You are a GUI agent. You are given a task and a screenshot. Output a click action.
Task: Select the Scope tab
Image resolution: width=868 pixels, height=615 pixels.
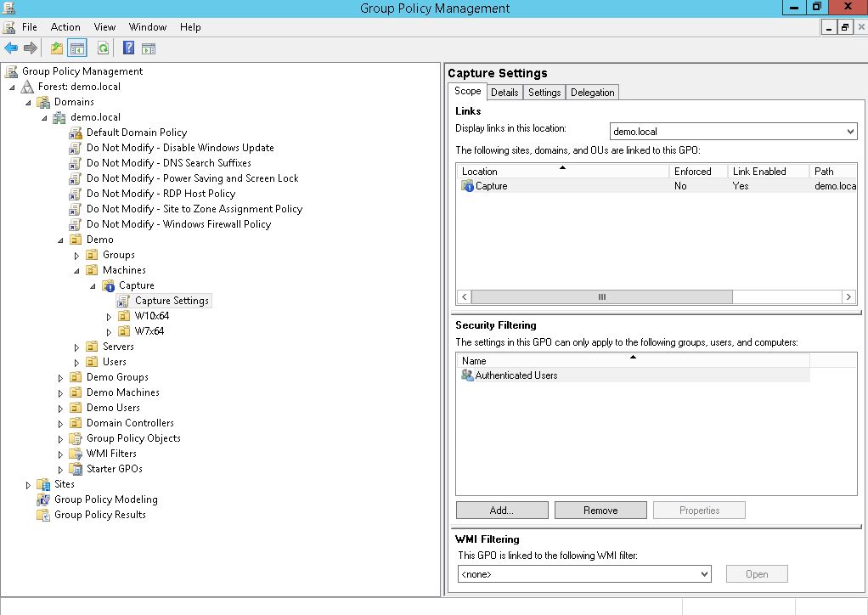[467, 92]
